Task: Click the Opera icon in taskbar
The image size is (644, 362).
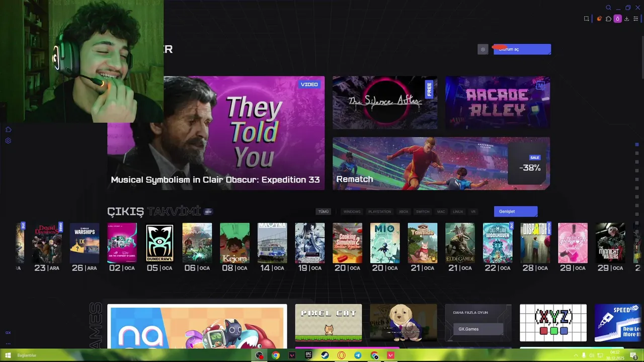Action: click(x=342, y=355)
